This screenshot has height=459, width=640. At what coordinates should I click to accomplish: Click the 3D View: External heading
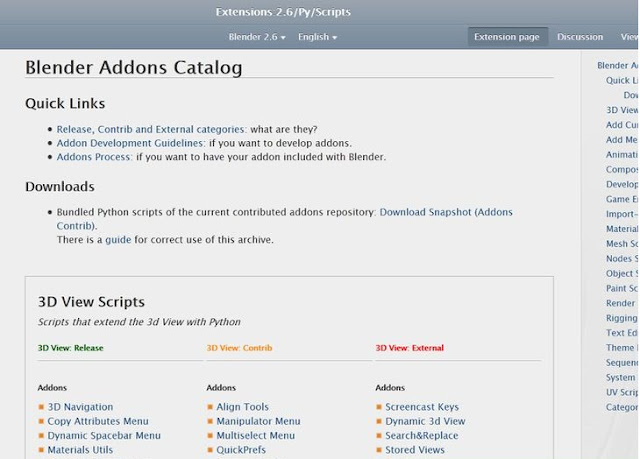tap(409, 348)
